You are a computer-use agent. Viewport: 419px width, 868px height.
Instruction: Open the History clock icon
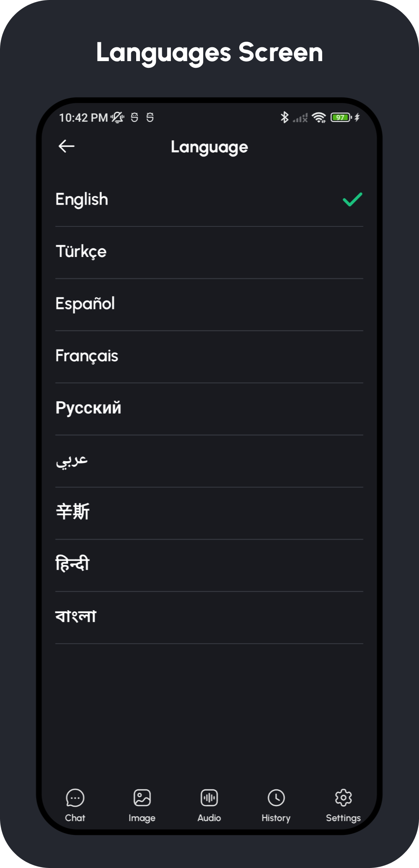[276, 798]
